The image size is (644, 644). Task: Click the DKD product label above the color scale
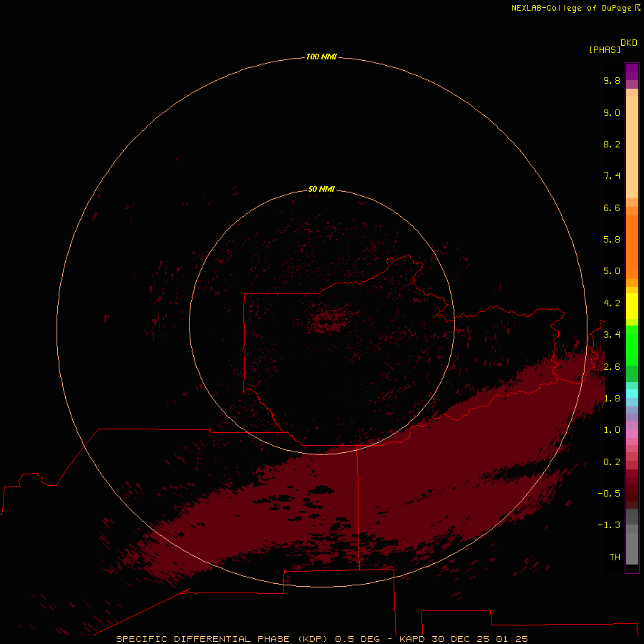pos(629,42)
